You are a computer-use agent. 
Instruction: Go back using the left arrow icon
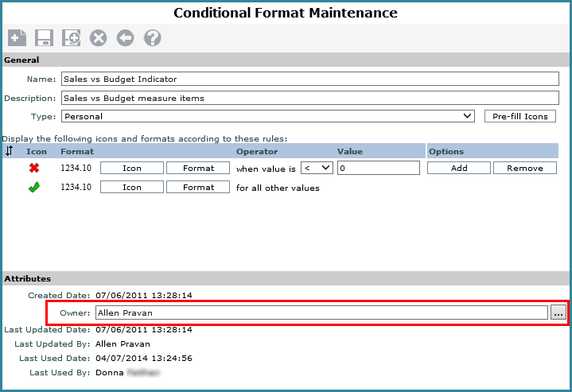click(125, 37)
